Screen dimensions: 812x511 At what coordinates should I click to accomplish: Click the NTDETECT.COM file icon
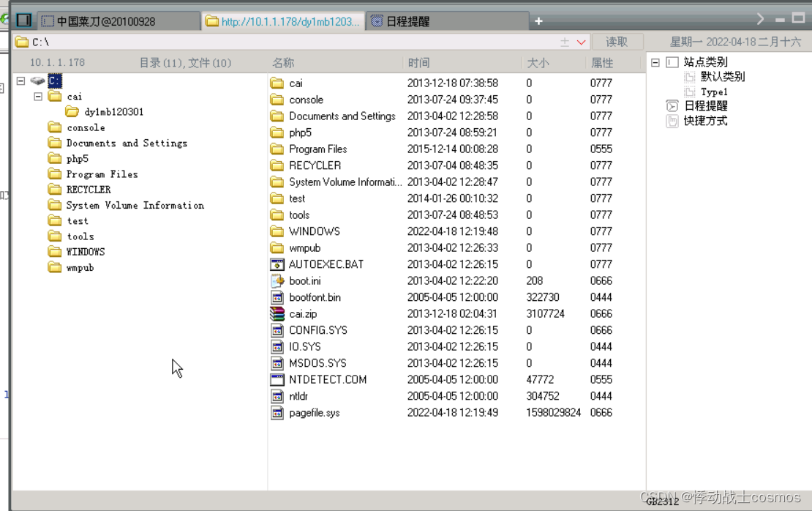(277, 380)
